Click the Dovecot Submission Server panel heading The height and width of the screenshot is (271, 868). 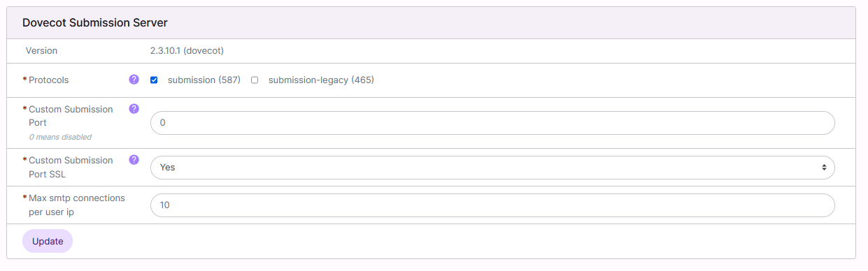point(95,23)
